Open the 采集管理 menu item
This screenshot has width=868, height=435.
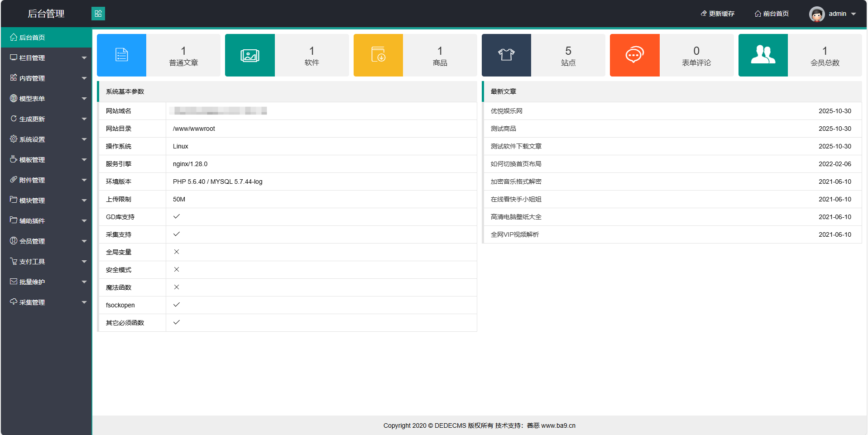click(46, 302)
